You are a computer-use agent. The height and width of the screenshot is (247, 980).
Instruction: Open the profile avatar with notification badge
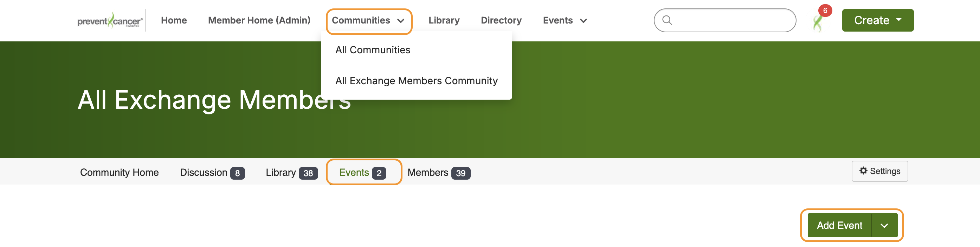[x=818, y=22]
